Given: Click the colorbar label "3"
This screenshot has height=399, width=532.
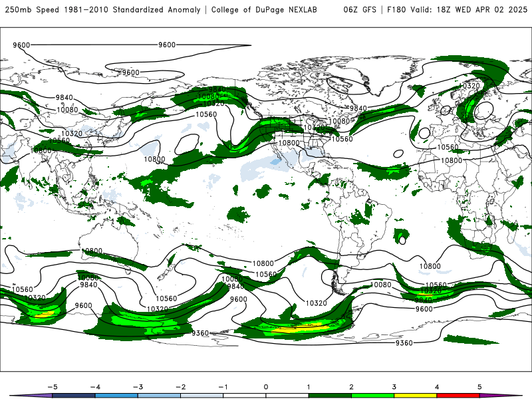Looking at the screenshot, I should (x=394, y=387).
